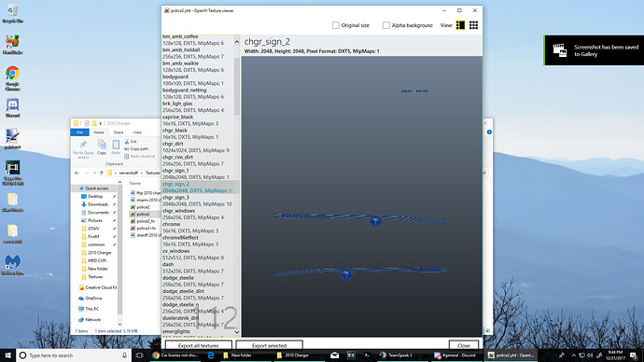Open Mail app from taskbar
644x362 pixels.
pos(334,355)
